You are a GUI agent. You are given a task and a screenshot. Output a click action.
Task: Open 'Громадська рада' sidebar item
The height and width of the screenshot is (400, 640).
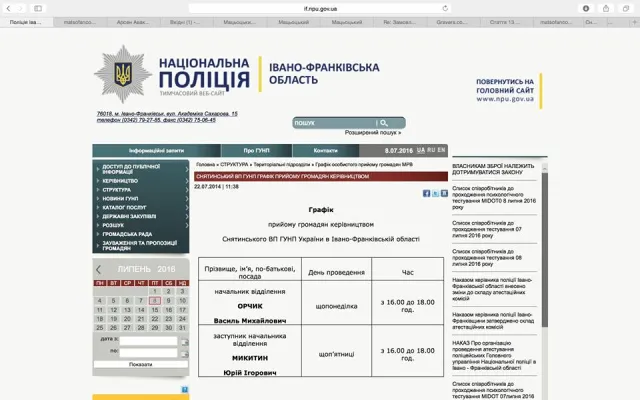pos(127,234)
